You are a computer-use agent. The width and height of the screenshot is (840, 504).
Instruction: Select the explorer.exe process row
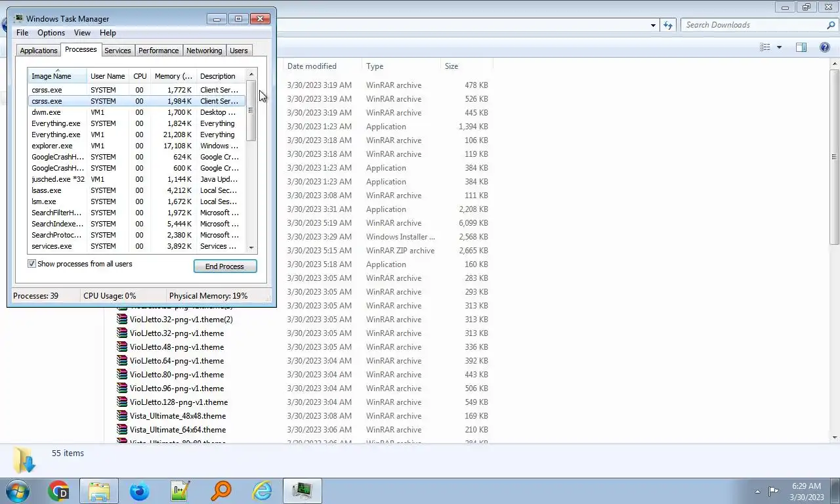(136, 146)
